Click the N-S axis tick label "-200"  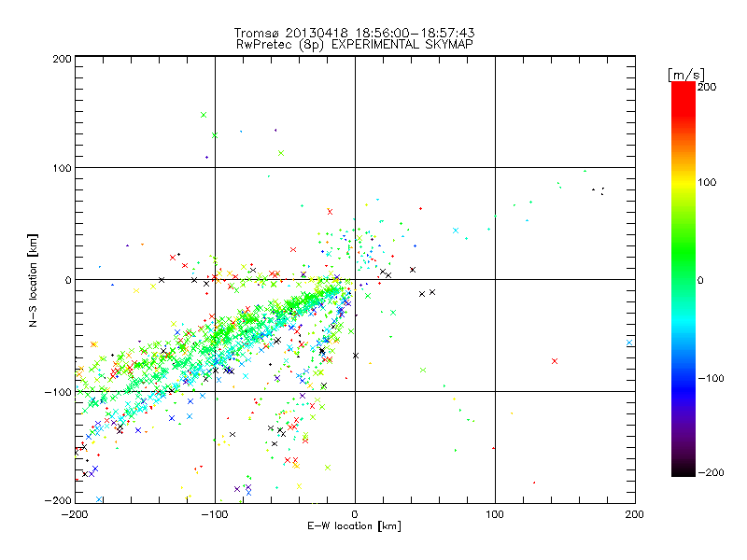(x=58, y=500)
